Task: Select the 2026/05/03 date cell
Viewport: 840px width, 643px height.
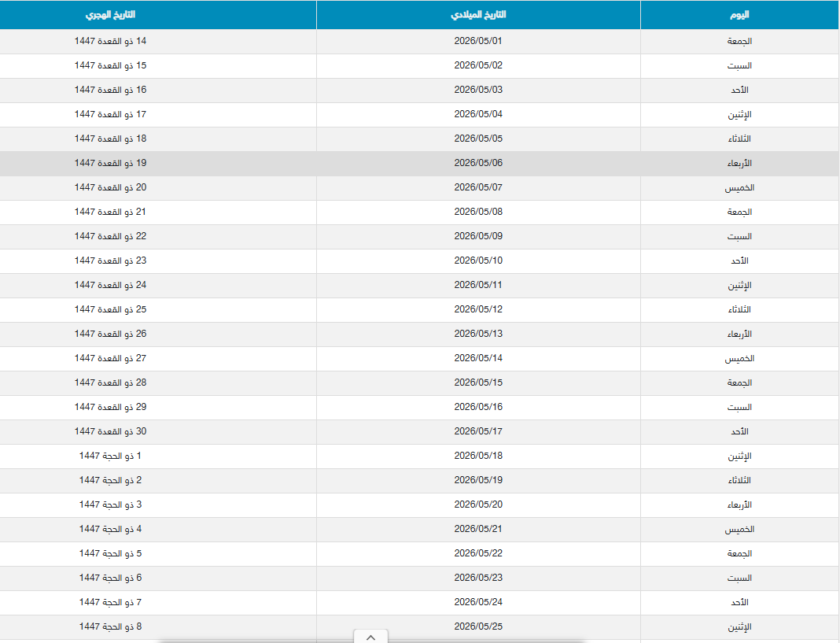Action: pyautogui.click(x=478, y=90)
